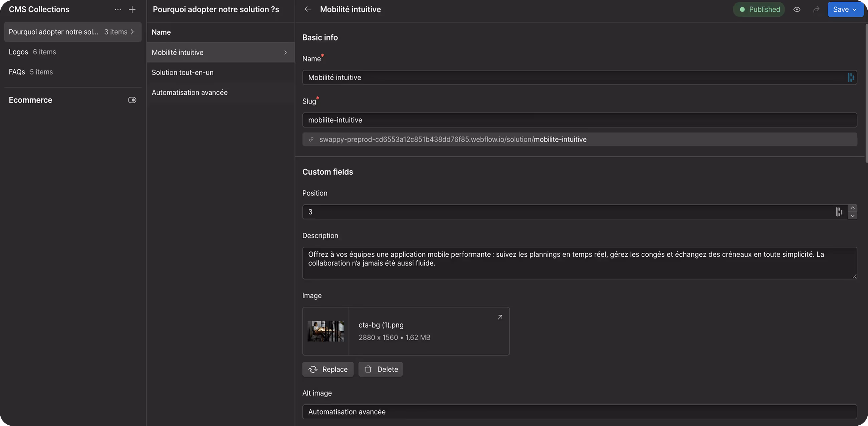
Task: Click the bars icon in Position field
Action: [x=839, y=212]
